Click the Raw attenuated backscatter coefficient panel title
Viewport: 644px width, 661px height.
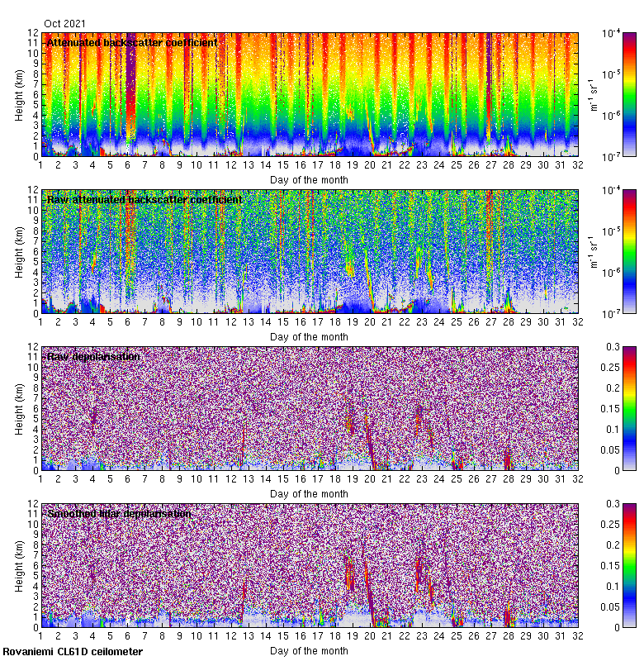point(144,199)
